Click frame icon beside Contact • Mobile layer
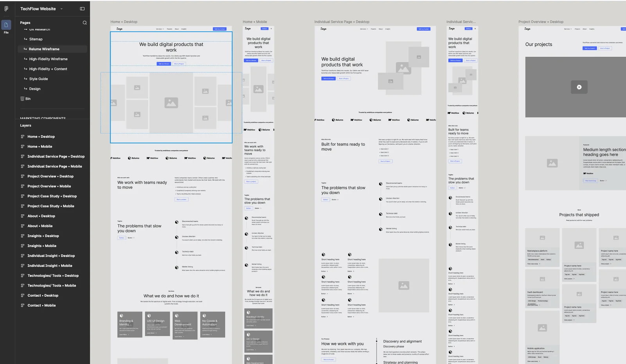The width and height of the screenshot is (626, 364). click(x=23, y=306)
